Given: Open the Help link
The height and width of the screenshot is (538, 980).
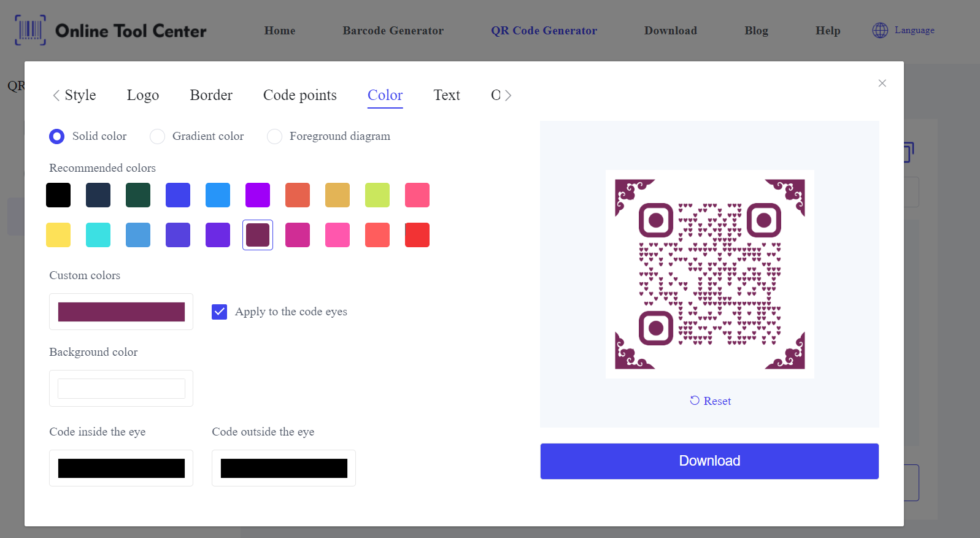Looking at the screenshot, I should coord(828,31).
